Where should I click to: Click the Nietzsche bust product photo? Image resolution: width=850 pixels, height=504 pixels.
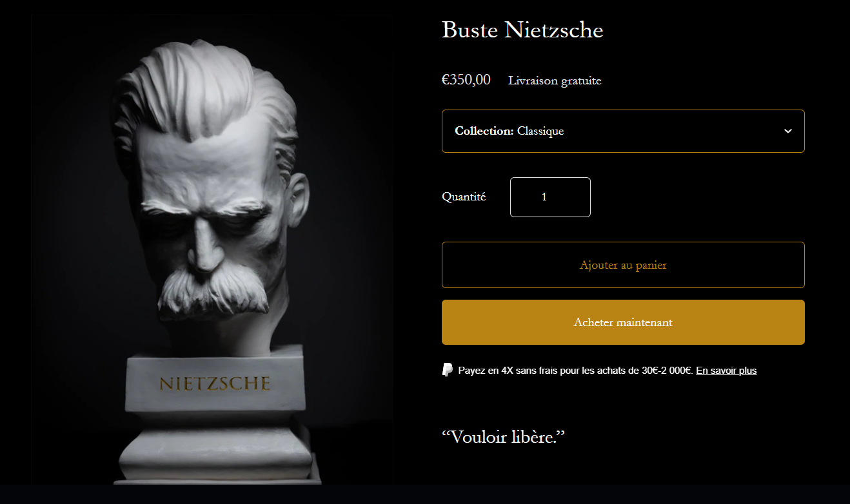tap(213, 250)
